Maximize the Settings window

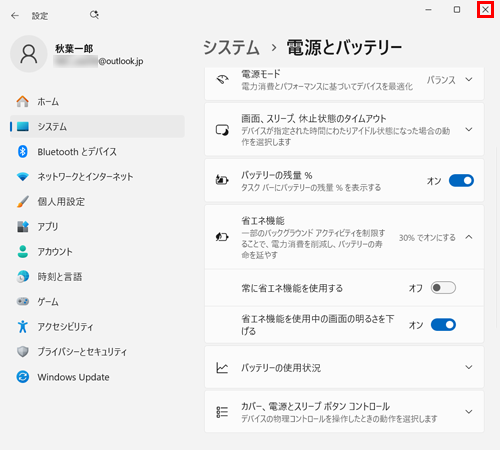click(x=457, y=10)
